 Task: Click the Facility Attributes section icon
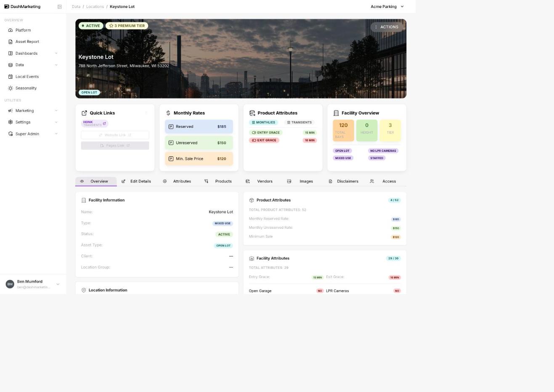[252, 259]
